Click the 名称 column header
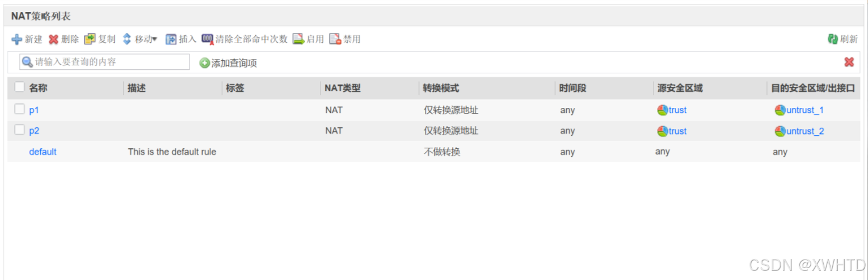 coord(38,88)
